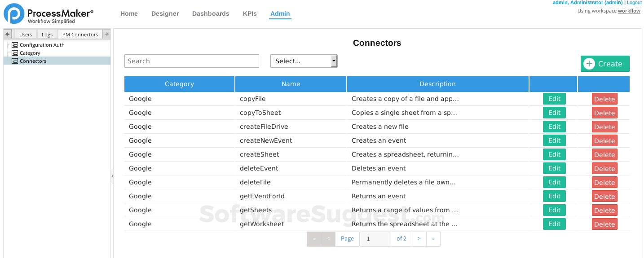Click the plus icon on Create
Viewport: 644px width, 258px height.
pyautogui.click(x=589, y=64)
